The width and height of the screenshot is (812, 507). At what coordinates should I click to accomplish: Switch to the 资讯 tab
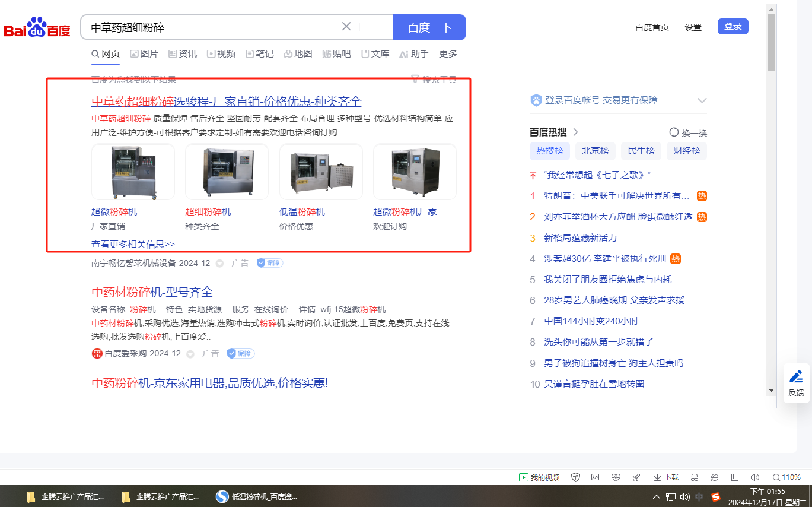[183, 54]
